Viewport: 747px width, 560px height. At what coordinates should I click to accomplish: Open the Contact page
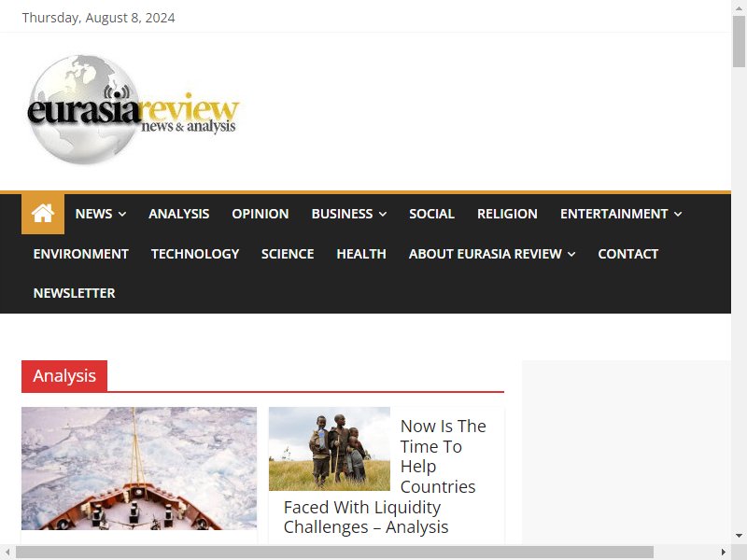(x=627, y=254)
